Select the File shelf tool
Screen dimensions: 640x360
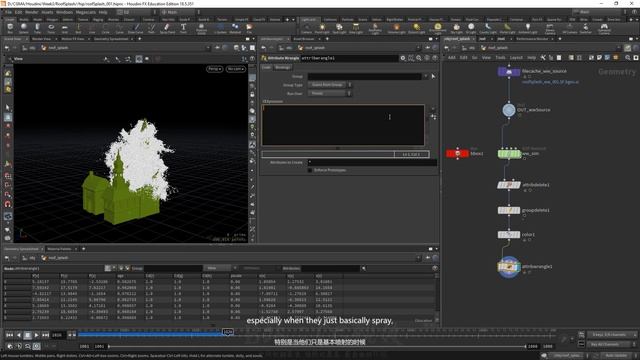tap(249, 28)
